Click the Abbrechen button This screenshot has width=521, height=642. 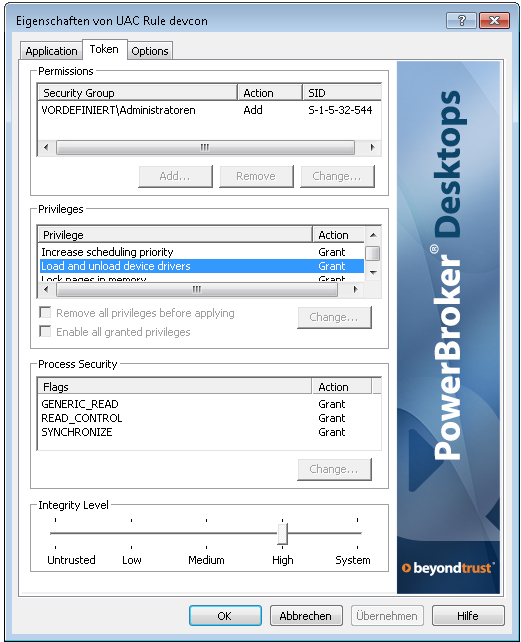306,616
